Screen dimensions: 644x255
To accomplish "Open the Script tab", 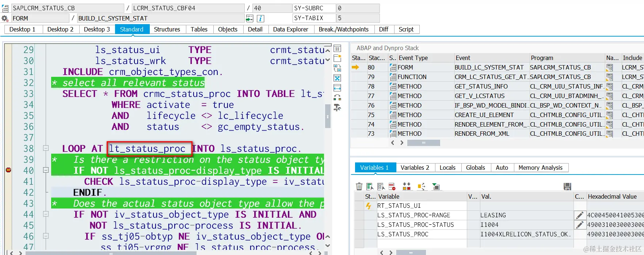I will 406,29.
